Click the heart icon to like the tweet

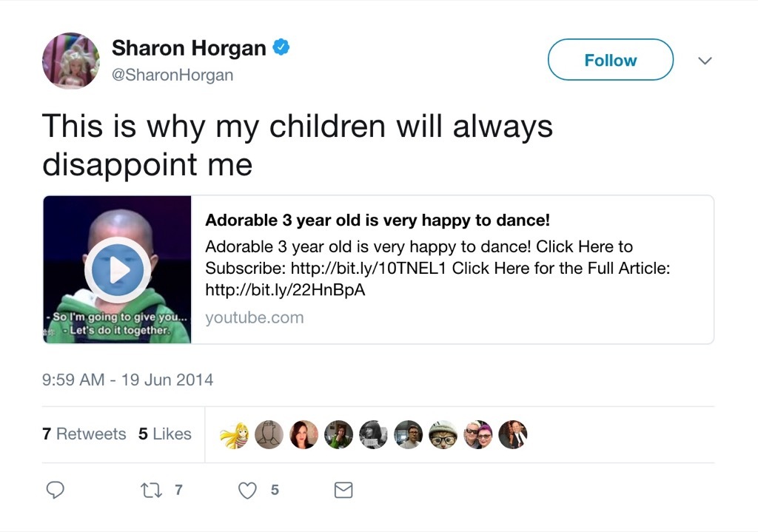[246, 490]
